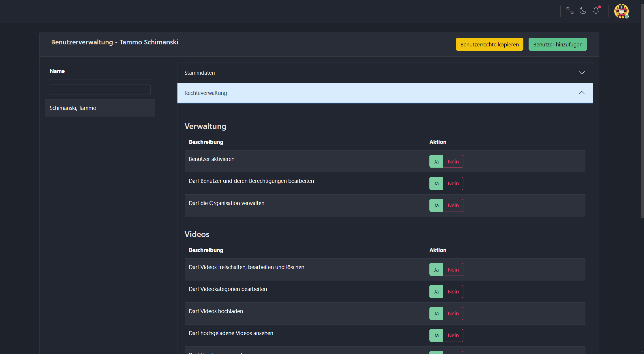Toggle dark mode moon icon
Viewport: 644px width, 354px height.
pyautogui.click(x=583, y=11)
